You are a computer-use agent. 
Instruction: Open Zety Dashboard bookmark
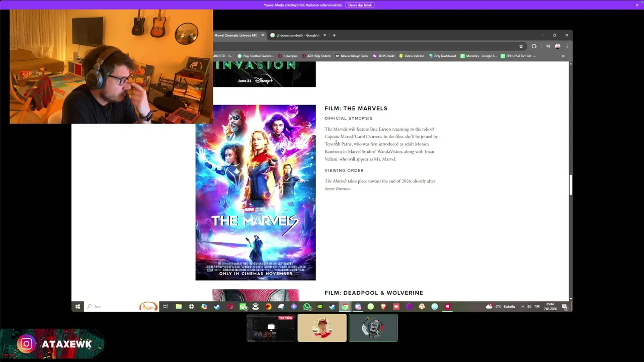pos(442,56)
